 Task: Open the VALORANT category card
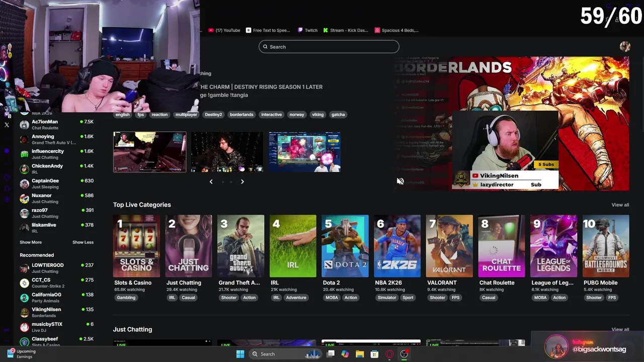[x=449, y=246]
